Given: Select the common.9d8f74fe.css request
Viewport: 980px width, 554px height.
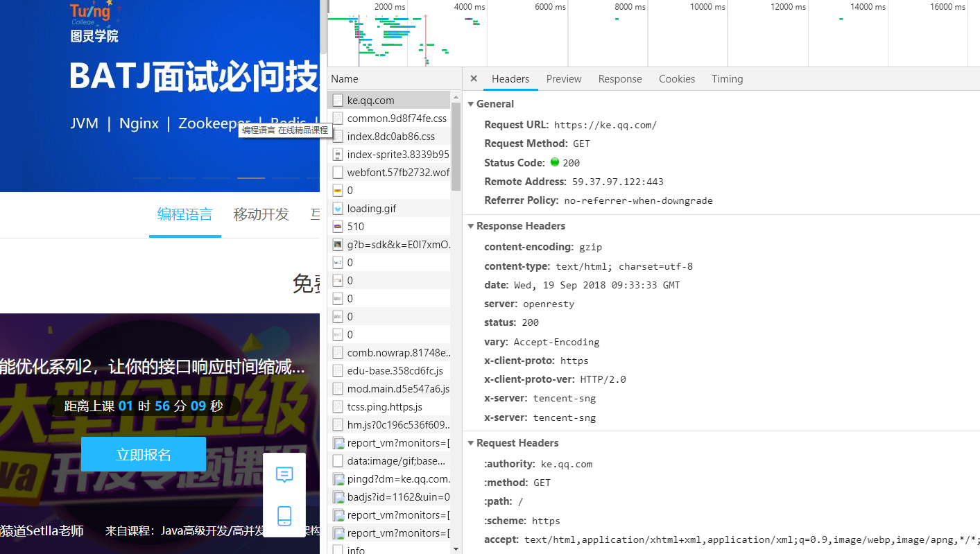Looking at the screenshot, I should (389, 119).
